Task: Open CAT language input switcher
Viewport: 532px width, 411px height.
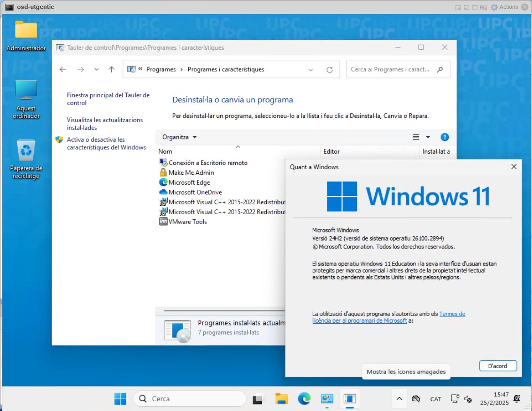Action: [435, 399]
